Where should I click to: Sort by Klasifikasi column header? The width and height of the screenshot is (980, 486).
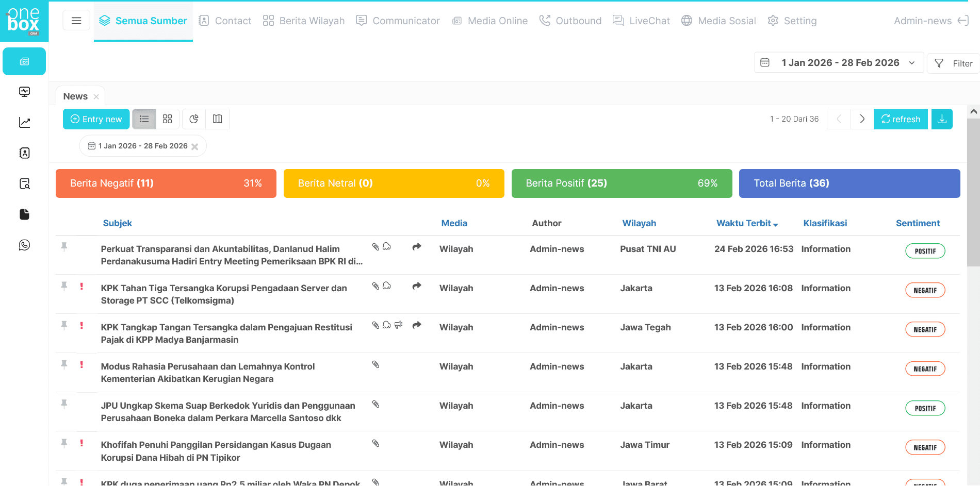point(825,223)
